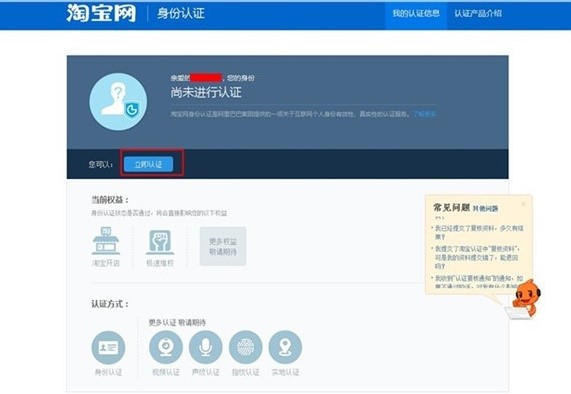Click the 视频认证 label text

pos(166,372)
